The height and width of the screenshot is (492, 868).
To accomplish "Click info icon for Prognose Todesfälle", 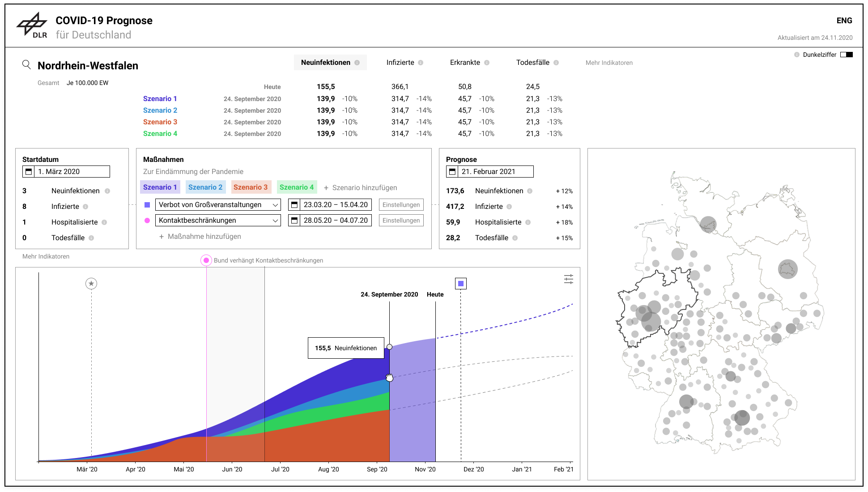I will coord(515,238).
